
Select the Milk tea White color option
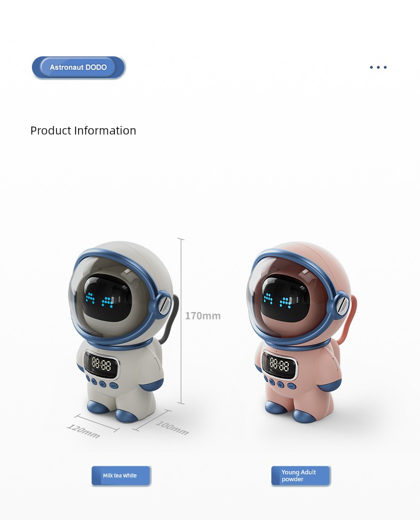pyautogui.click(x=121, y=475)
